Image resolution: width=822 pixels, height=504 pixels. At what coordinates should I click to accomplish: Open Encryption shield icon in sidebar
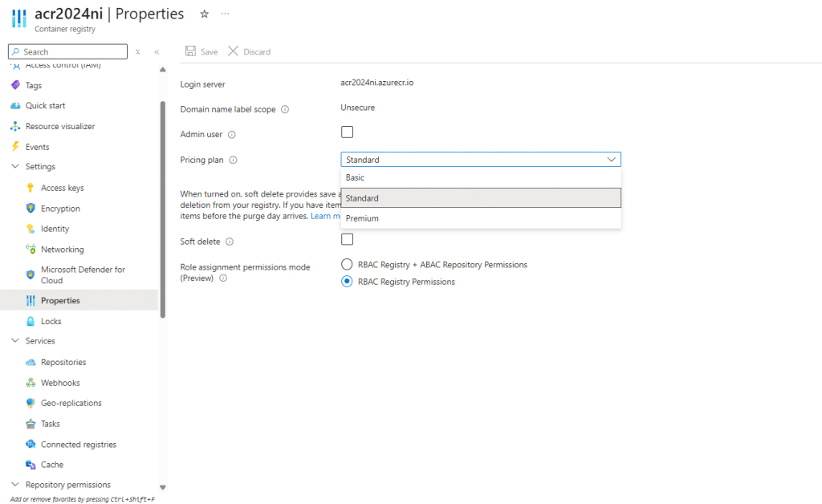point(31,209)
